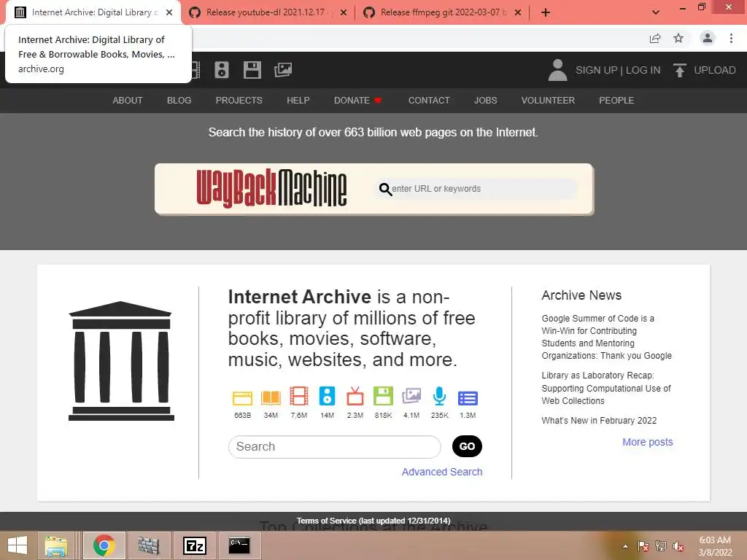Select the Internet Archive tab
This screenshot has height=560, width=747.
[x=93, y=12]
